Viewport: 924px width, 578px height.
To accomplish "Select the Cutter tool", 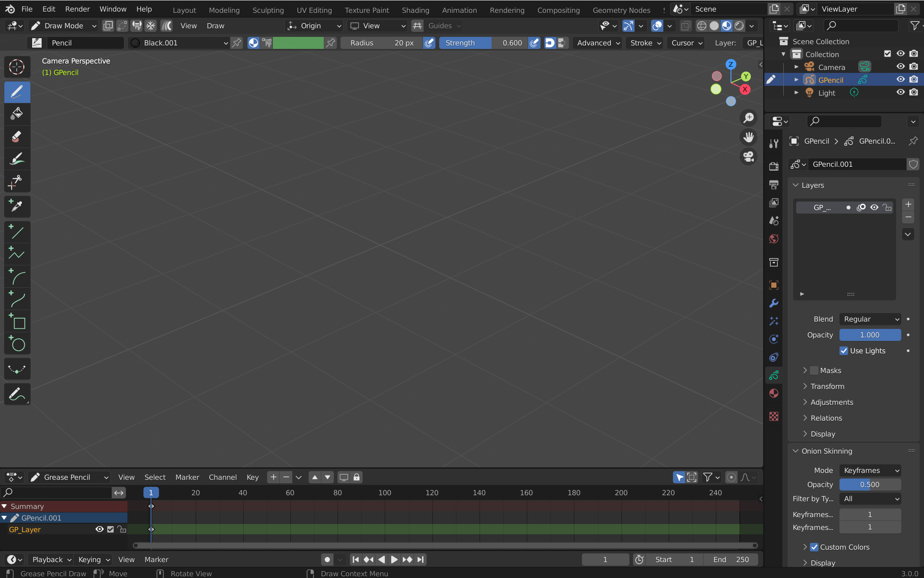I will [17, 182].
